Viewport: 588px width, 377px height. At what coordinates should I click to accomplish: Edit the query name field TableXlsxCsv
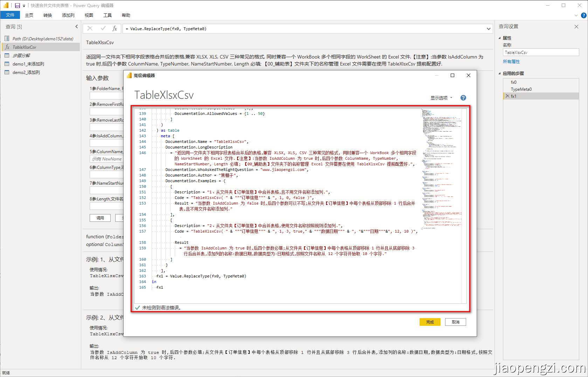click(x=541, y=52)
